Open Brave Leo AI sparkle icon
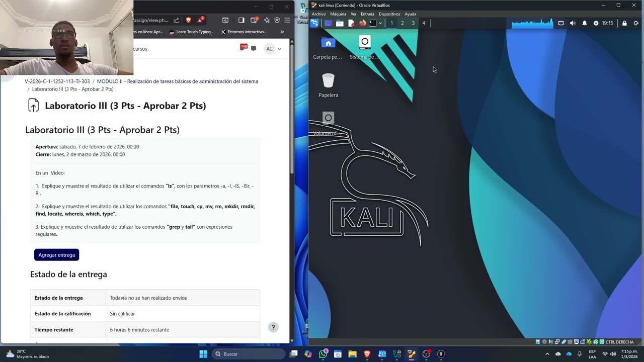 coord(267,20)
